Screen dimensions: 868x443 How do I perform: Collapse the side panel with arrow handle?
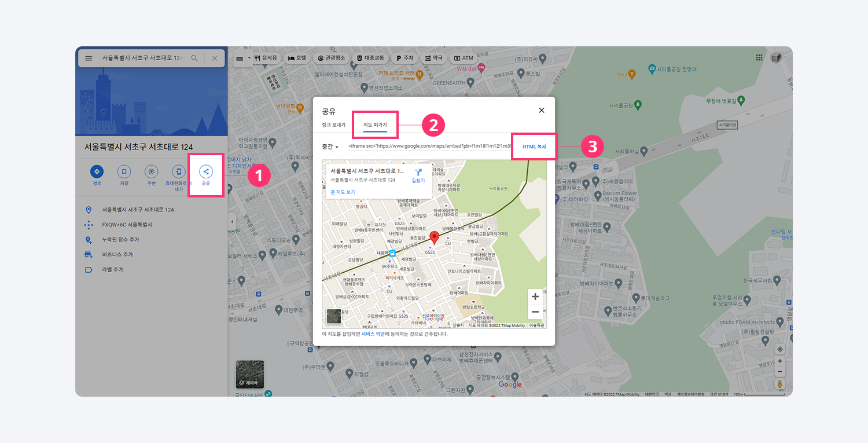point(232,222)
